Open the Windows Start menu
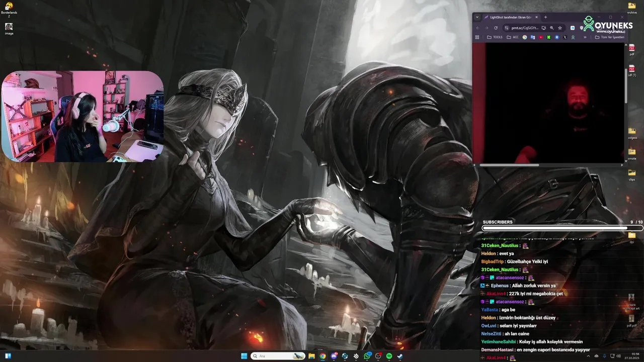The image size is (644, 362). tap(245, 356)
